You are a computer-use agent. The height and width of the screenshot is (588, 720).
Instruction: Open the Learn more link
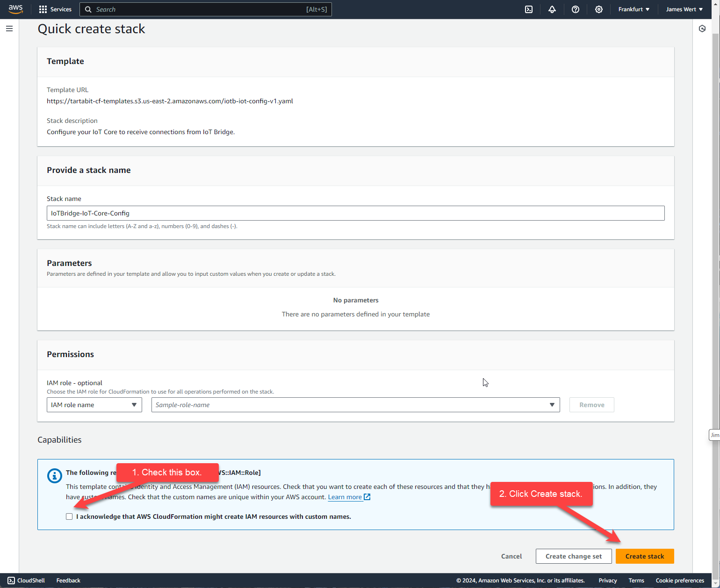pyautogui.click(x=345, y=497)
